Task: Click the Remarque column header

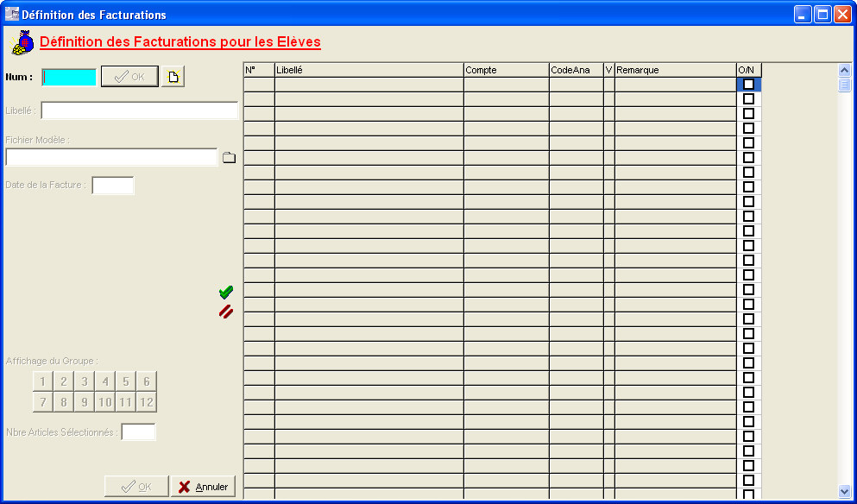Action: tap(676, 70)
